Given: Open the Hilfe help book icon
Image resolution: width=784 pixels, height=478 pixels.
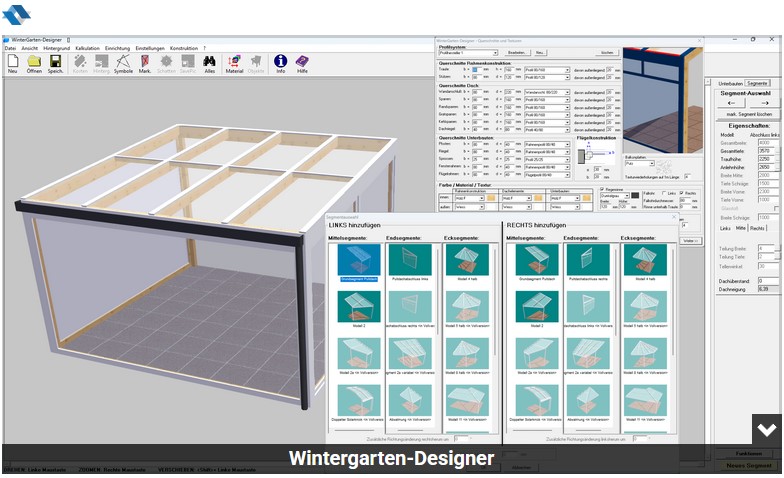Looking at the screenshot, I should [x=302, y=64].
